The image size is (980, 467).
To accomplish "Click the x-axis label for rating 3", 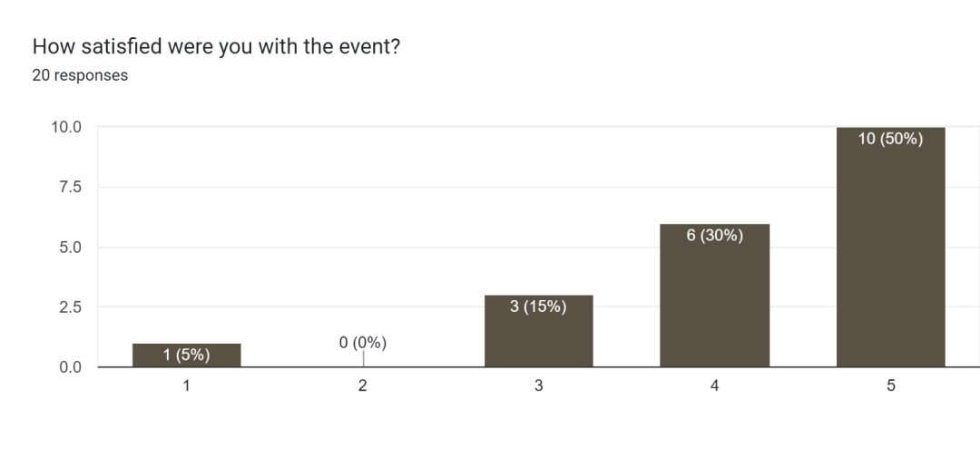I will (538, 386).
